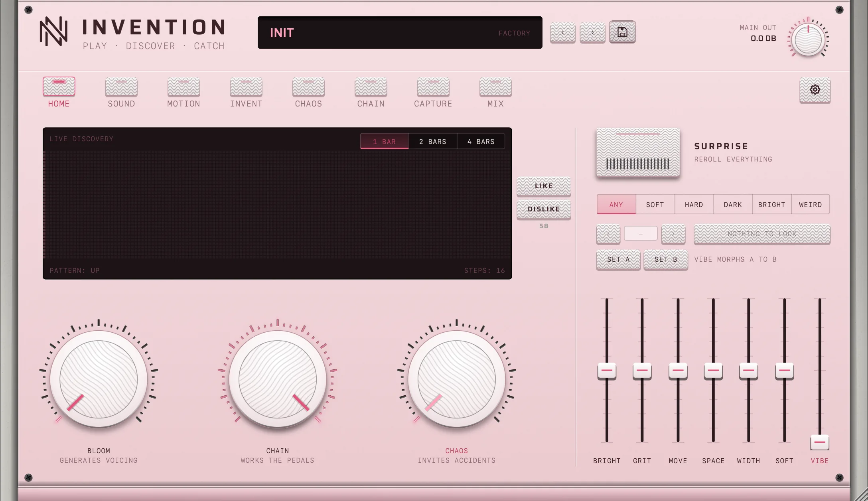Click the save preset floppy disk icon
This screenshot has width=868, height=501.
tap(622, 32)
